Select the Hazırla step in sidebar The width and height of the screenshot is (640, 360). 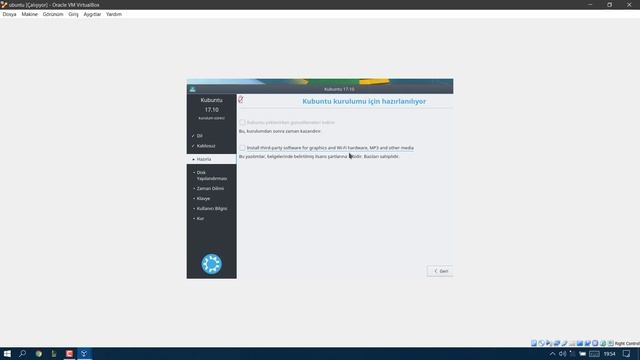click(x=211, y=159)
